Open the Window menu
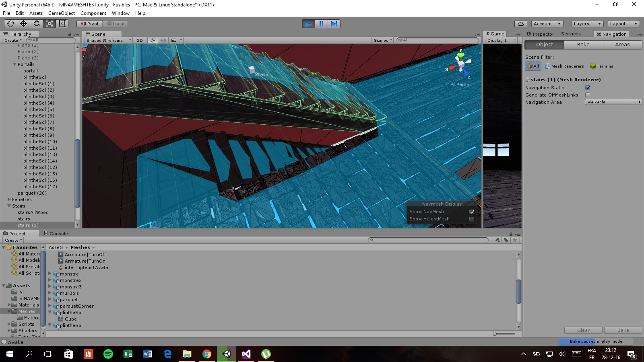The width and height of the screenshot is (644, 362). pyautogui.click(x=121, y=13)
